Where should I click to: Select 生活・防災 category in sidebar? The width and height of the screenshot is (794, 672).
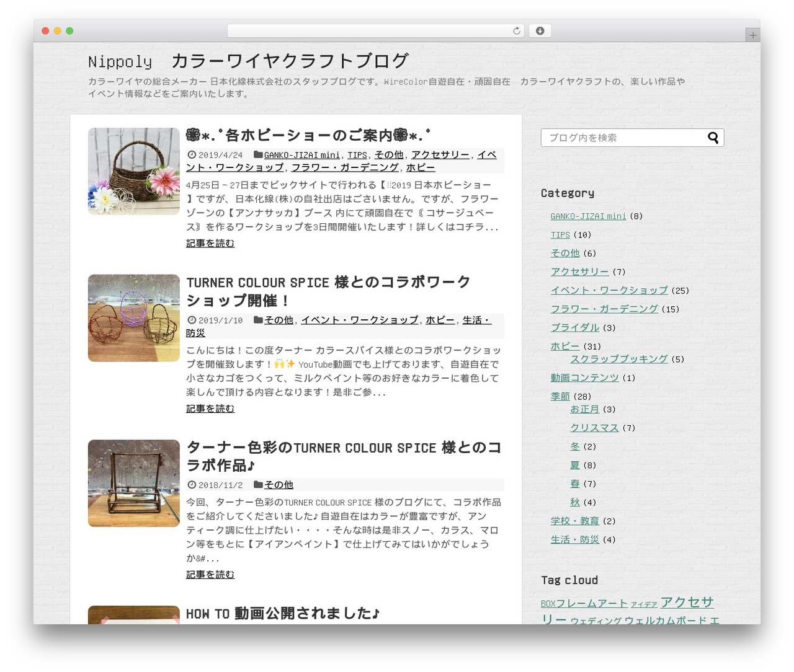pyautogui.click(x=575, y=540)
